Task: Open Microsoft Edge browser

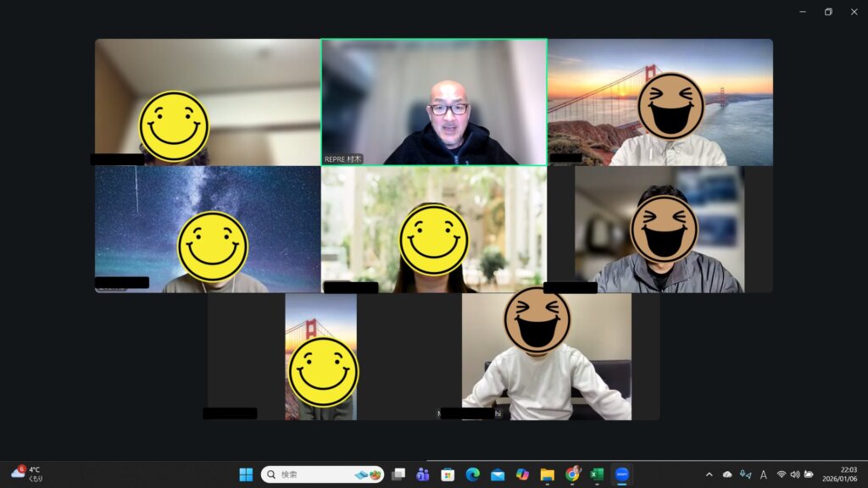Action: coord(473,474)
